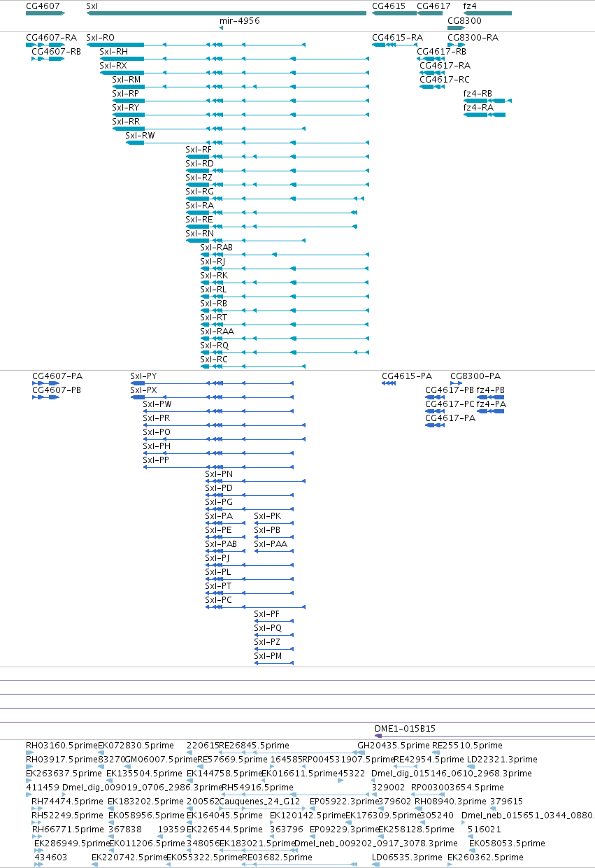Click feature label 379615
Viewport: 595px width, 868px height.
506,802
